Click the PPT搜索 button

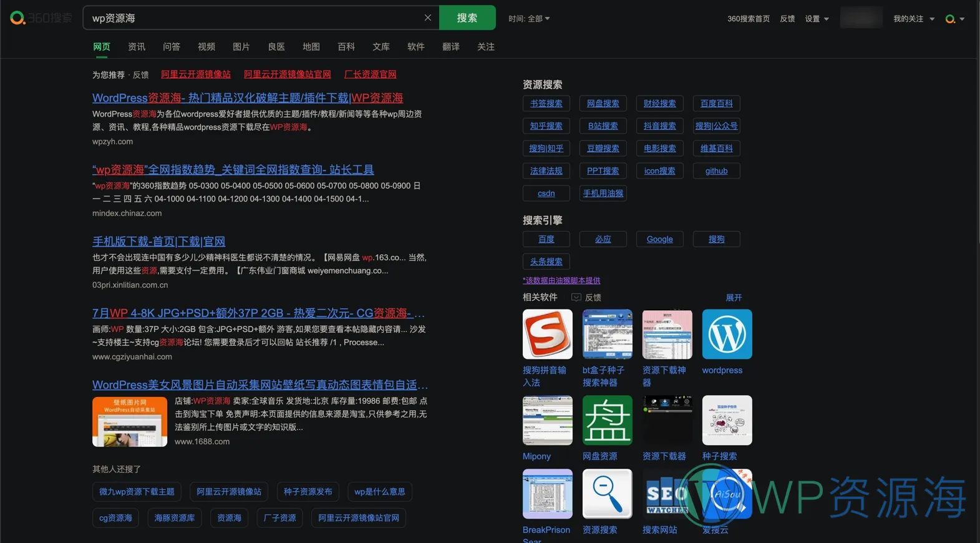point(603,171)
